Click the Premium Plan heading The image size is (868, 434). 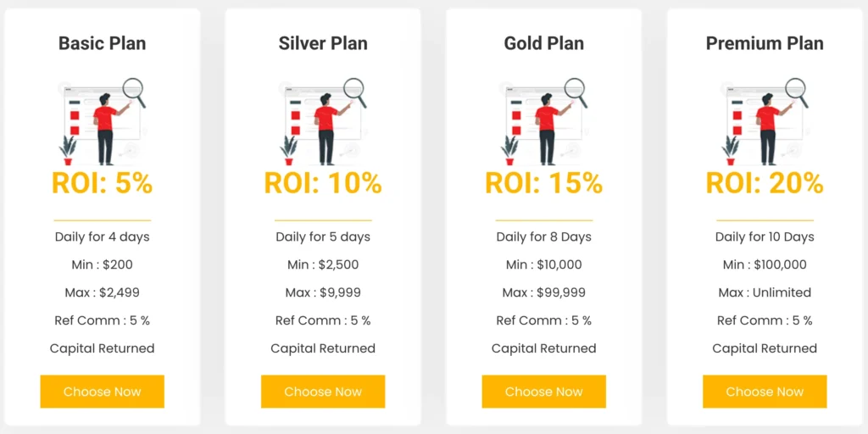pyautogui.click(x=765, y=43)
